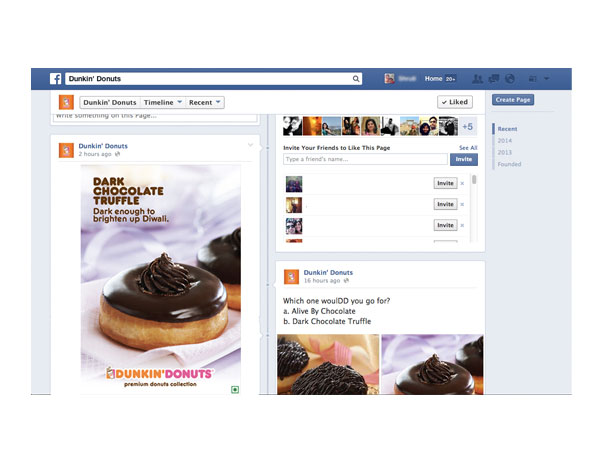Screen dimensions: 600x463
Task: Open the Dunkin' Donuts avatar on 16 hours ago post
Action: click(x=291, y=277)
